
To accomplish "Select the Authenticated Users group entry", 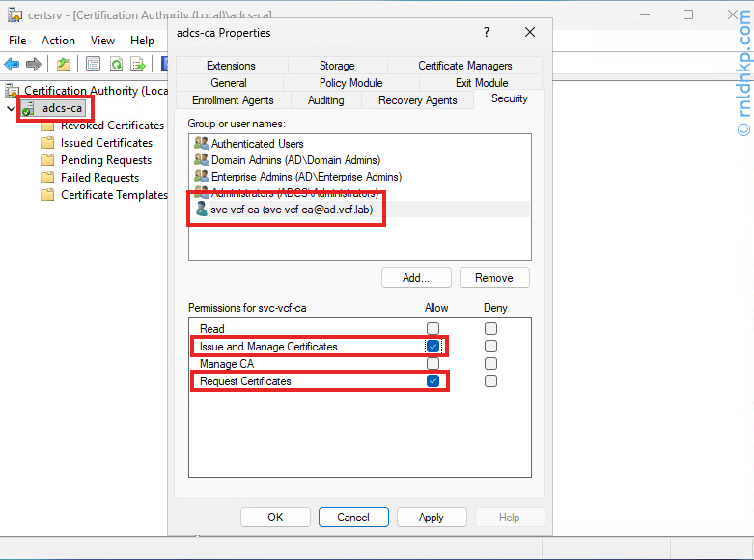I will [x=257, y=143].
